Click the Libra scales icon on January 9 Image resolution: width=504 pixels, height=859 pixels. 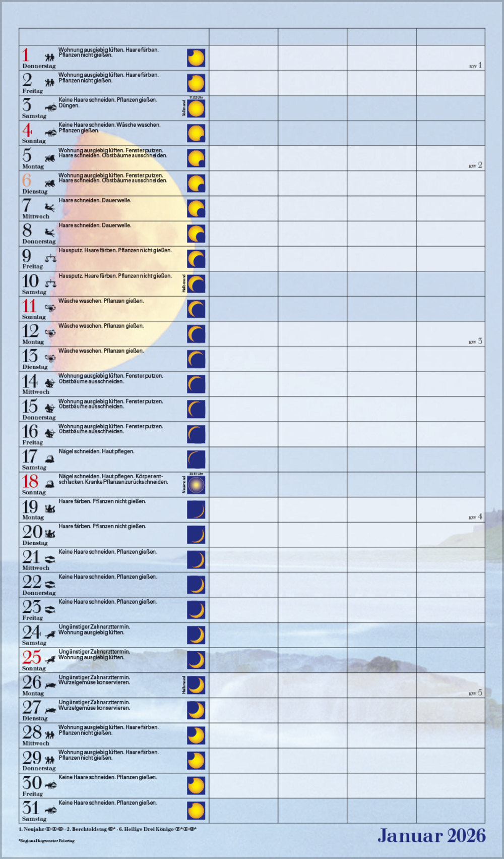pos(50,258)
